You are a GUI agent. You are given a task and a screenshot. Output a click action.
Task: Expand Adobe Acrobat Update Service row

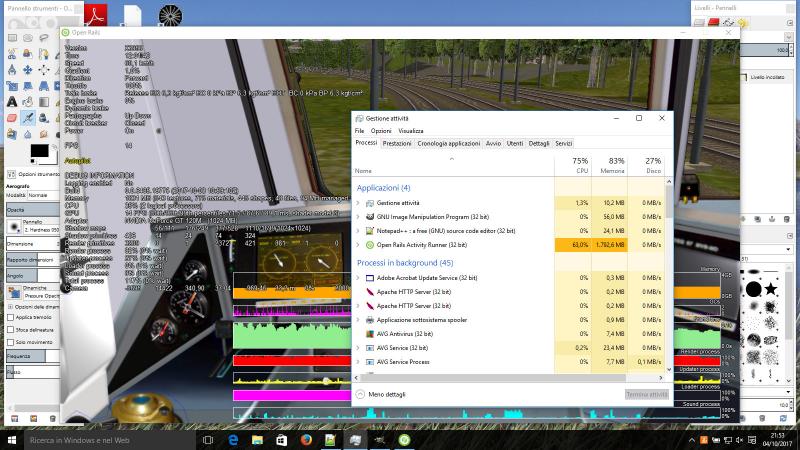point(358,278)
